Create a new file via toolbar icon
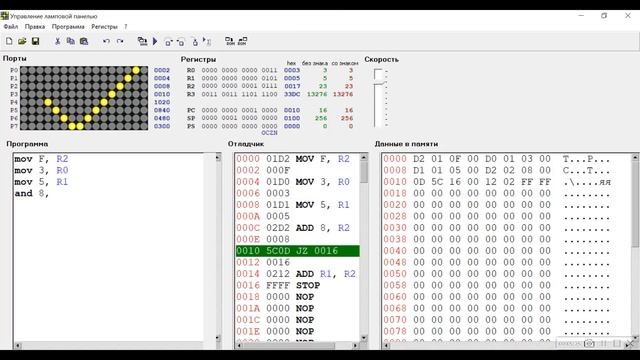 9,41
